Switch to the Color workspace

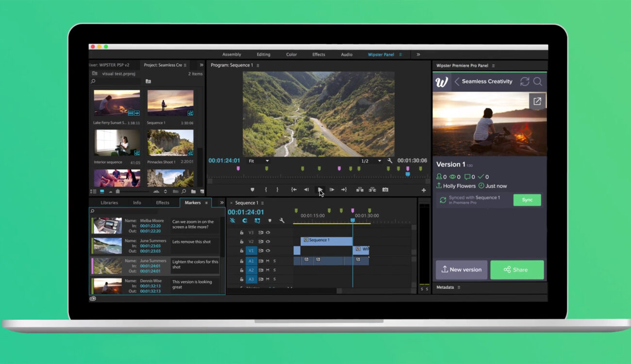(x=291, y=54)
